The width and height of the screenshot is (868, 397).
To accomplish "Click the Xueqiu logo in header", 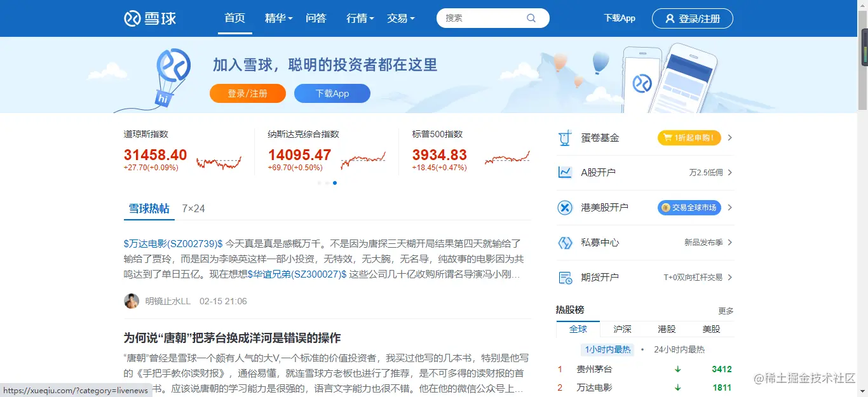I will [150, 18].
